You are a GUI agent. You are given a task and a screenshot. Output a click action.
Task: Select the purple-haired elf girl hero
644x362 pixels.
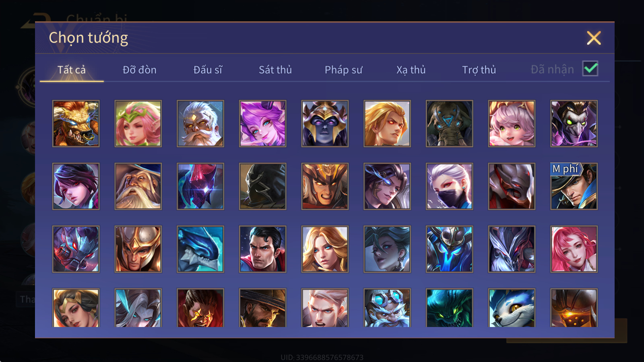262,123
